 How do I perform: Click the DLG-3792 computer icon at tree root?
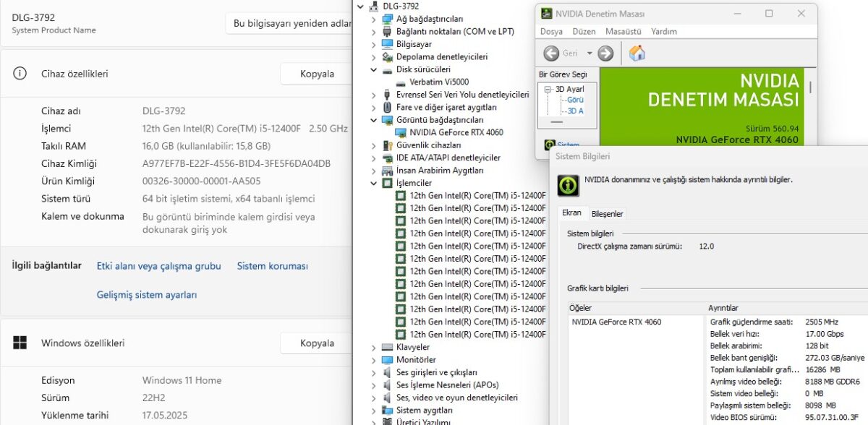click(374, 6)
